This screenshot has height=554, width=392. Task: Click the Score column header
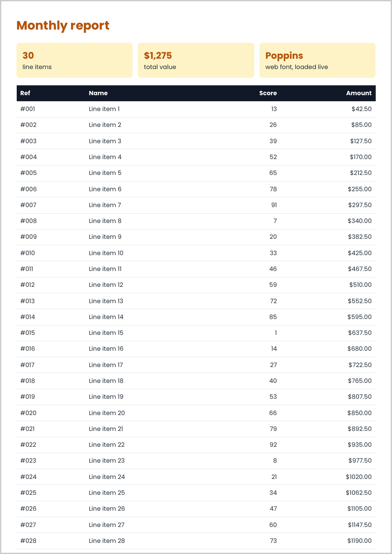tap(268, 93)
